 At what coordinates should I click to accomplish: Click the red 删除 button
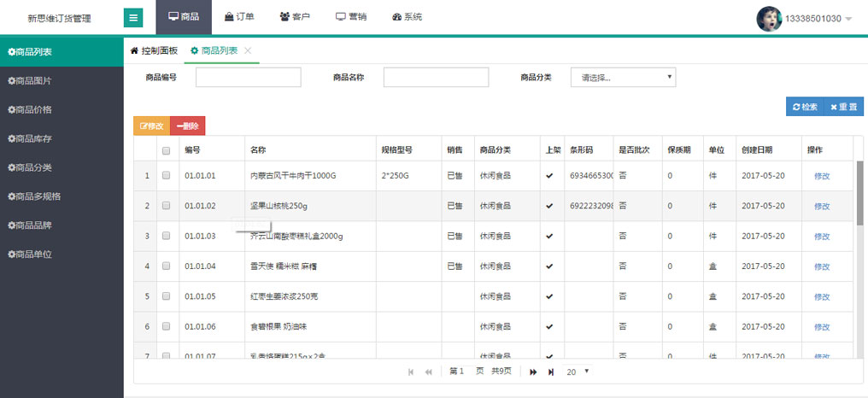point(188,126)
